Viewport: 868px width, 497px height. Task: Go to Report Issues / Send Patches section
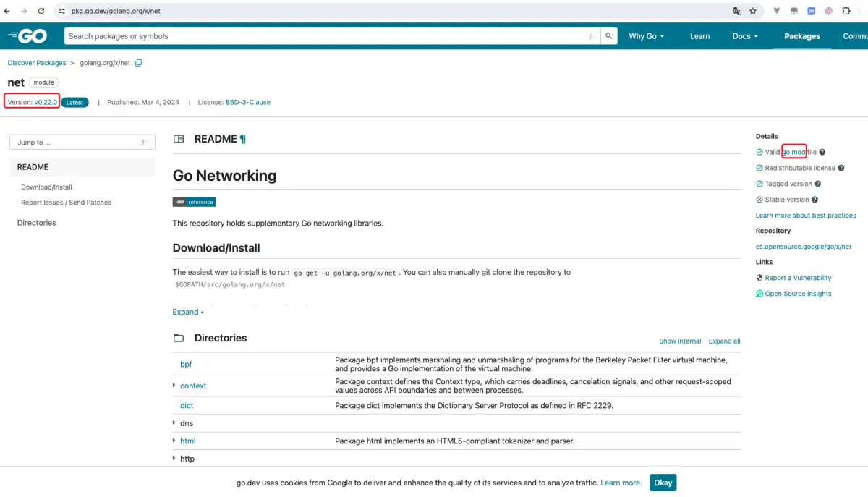(67, 203)
